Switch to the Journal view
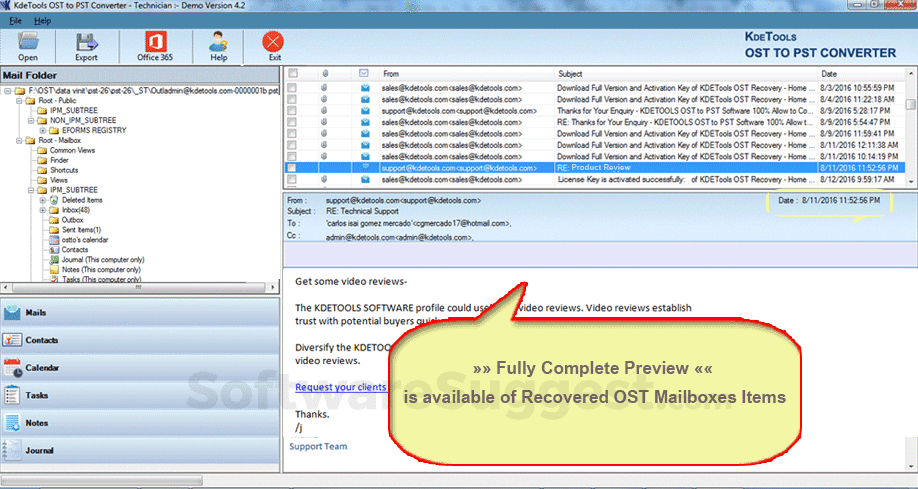 click(x=140, y=450)
